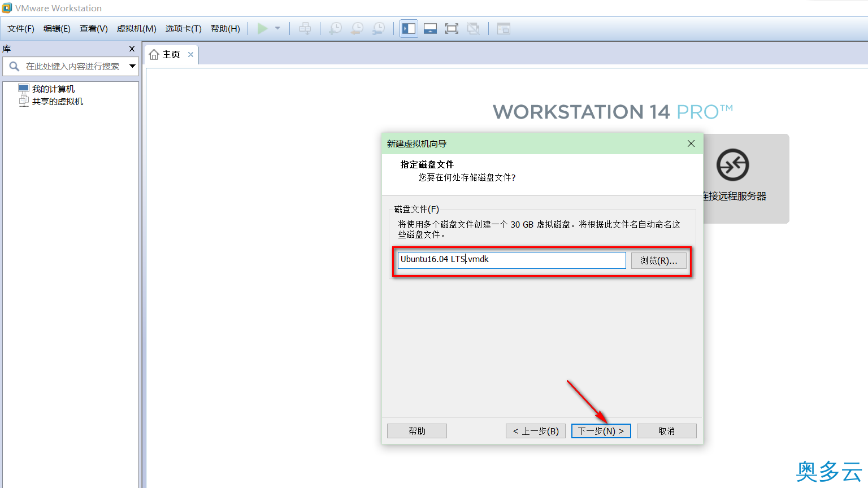868x488 pixels.
Task: Toggle the thumbnail bar view icon
Action: click(x=430, y=28)
